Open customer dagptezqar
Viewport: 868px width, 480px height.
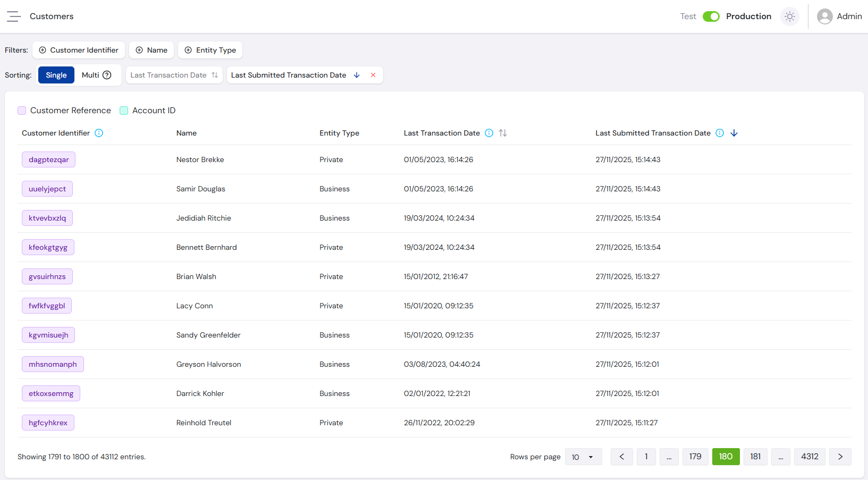(49, 159)
